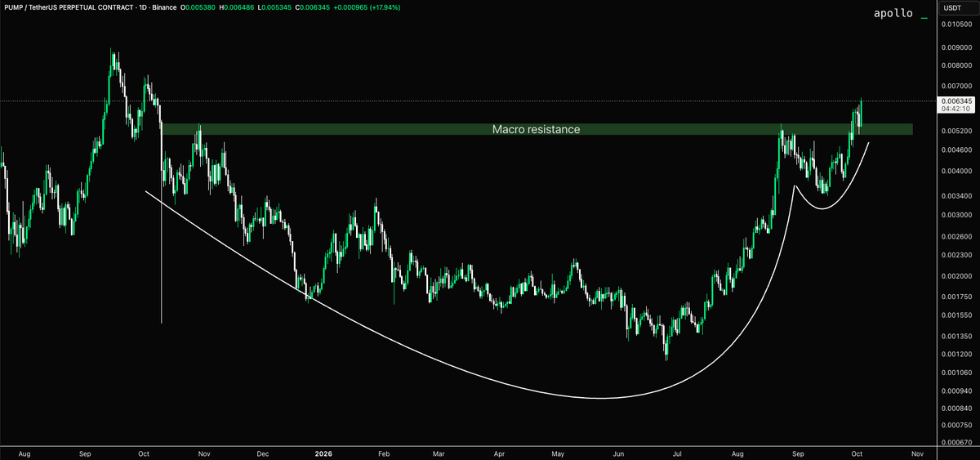Image resolution: width=980 pixels, height=460 pixels.
Task: Click the 0.001200 price axis label
Action: [x=955, y=355]
